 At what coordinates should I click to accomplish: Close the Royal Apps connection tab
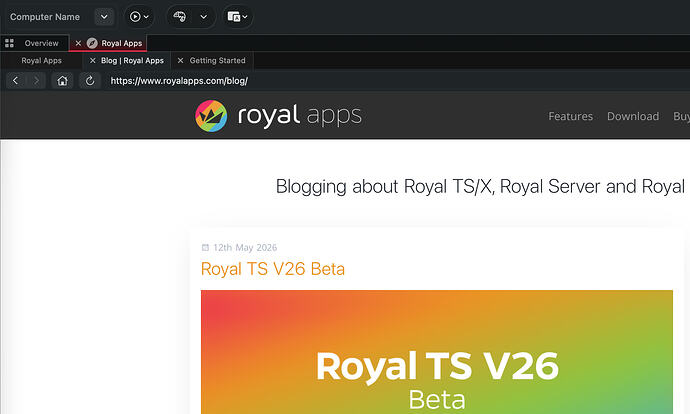tap(78, 43)
